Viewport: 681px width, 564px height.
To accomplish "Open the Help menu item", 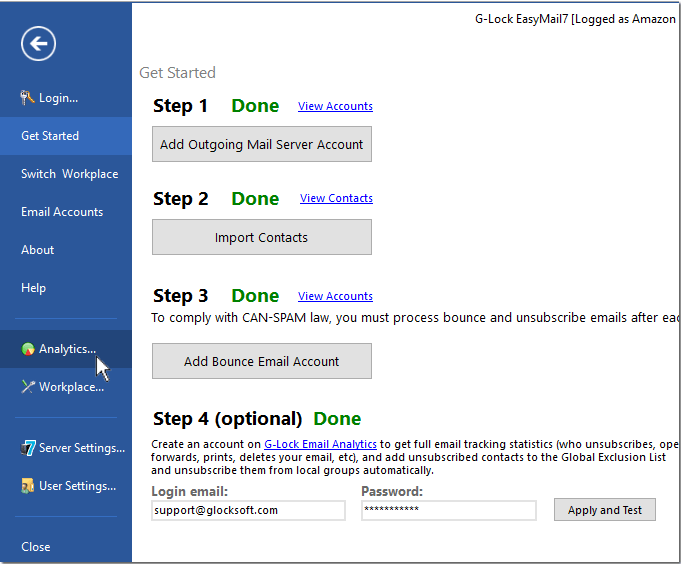I will [66, 287].
